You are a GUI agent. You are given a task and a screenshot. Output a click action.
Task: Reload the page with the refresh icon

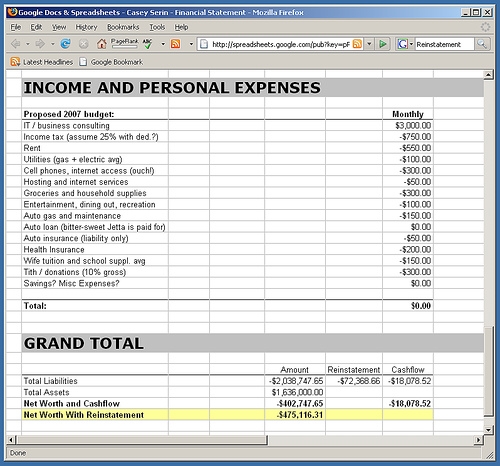65,44
